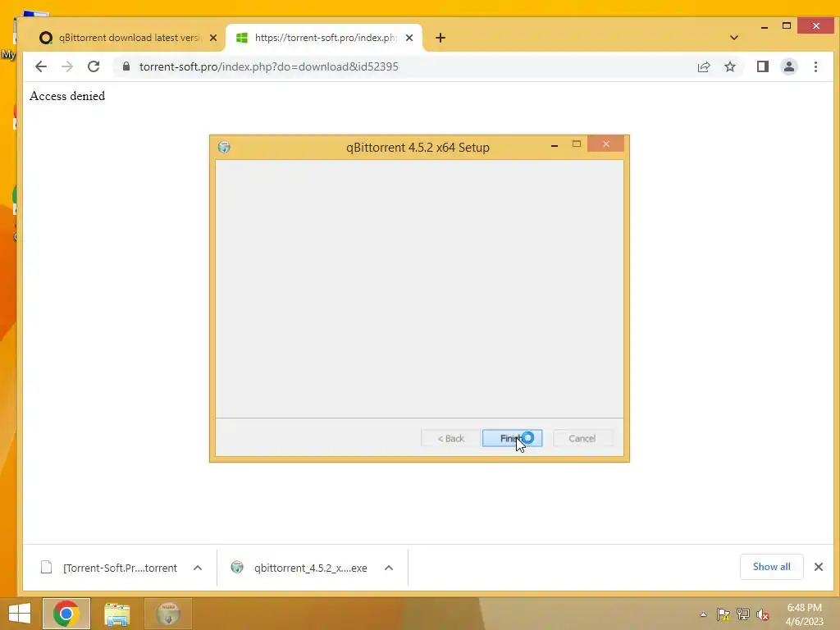Open the taskbar clock and date
This screenshot has width=840, height=630.
[x=804, y=614]
